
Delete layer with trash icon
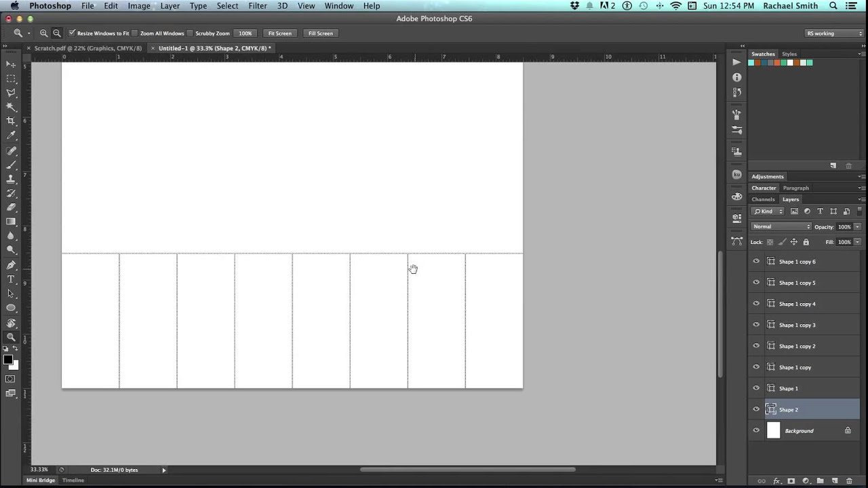coord(849,481)
